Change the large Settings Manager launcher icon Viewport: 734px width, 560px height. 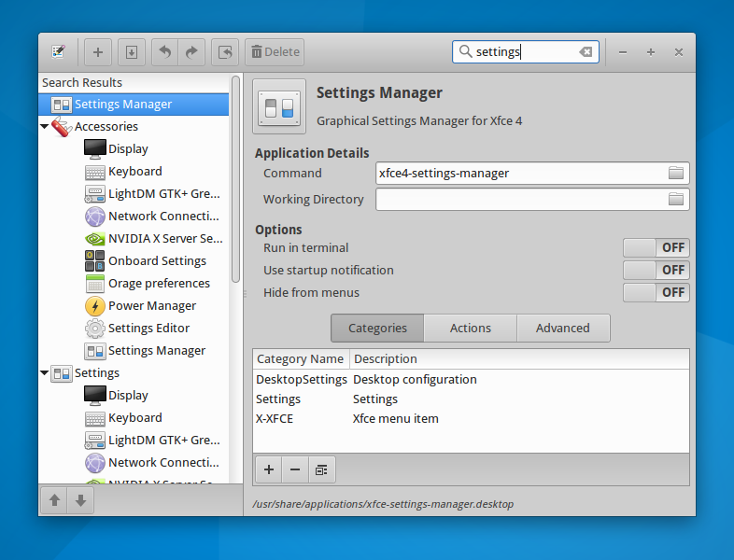(x=279, y=106)
